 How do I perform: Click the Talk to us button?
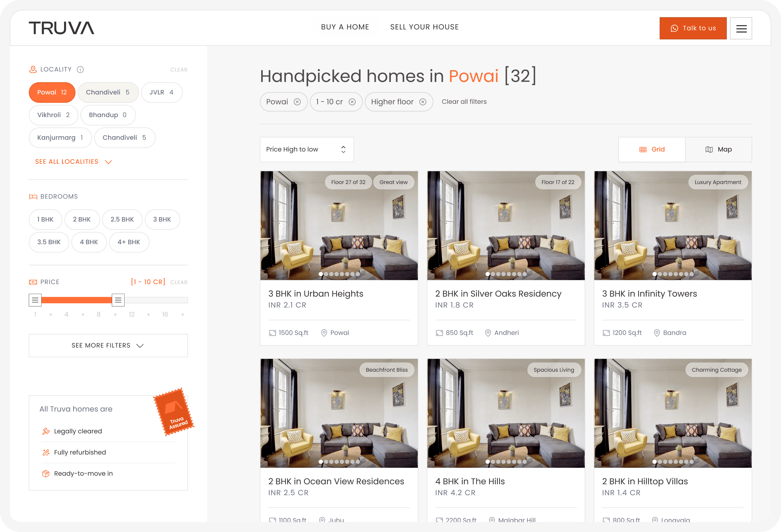coord(692,28)
